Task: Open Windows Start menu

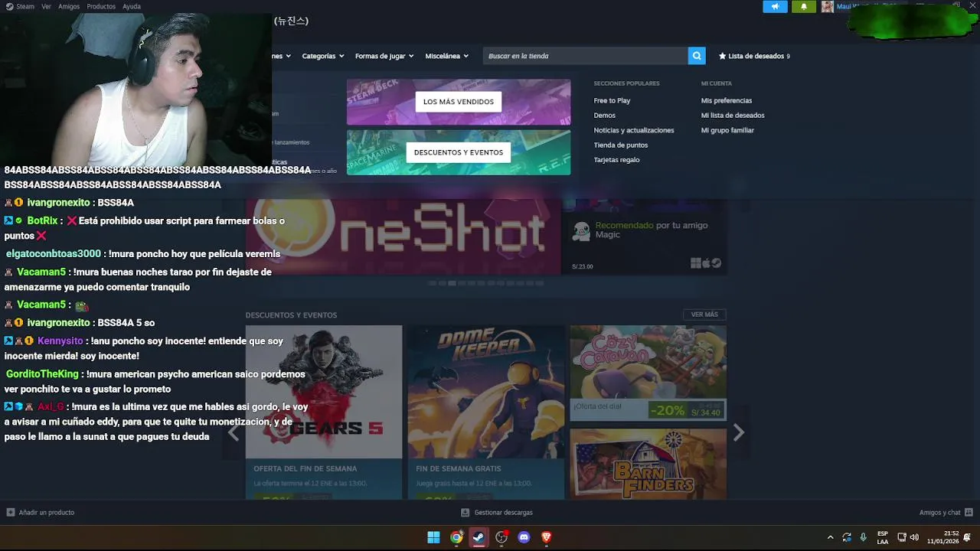Action: tap(433, 537)
